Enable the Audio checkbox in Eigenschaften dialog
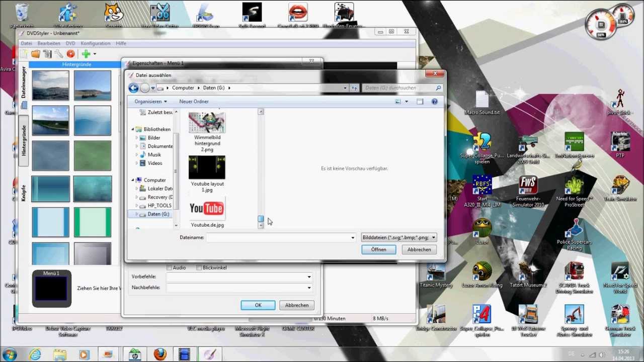 (x=169, y=268)
